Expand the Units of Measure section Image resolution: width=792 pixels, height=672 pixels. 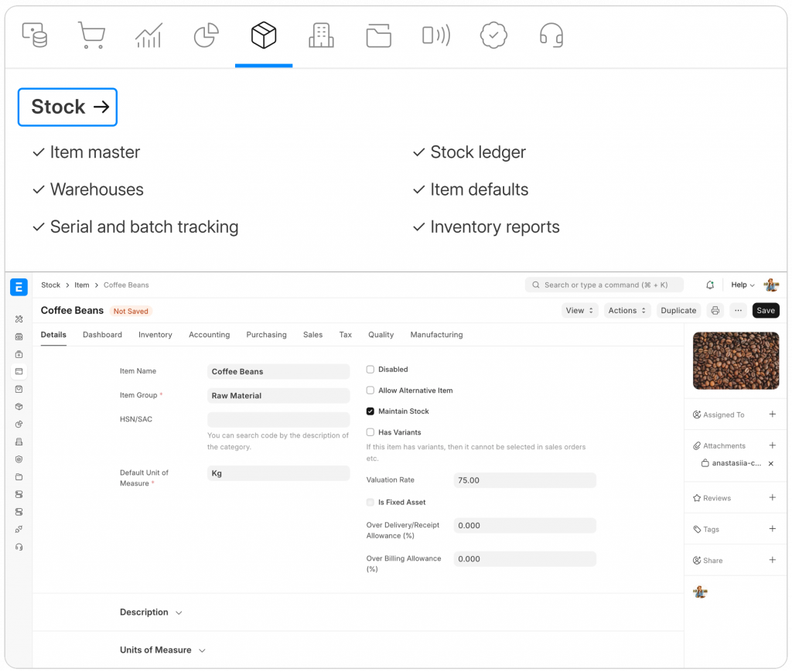click(162, 650)
